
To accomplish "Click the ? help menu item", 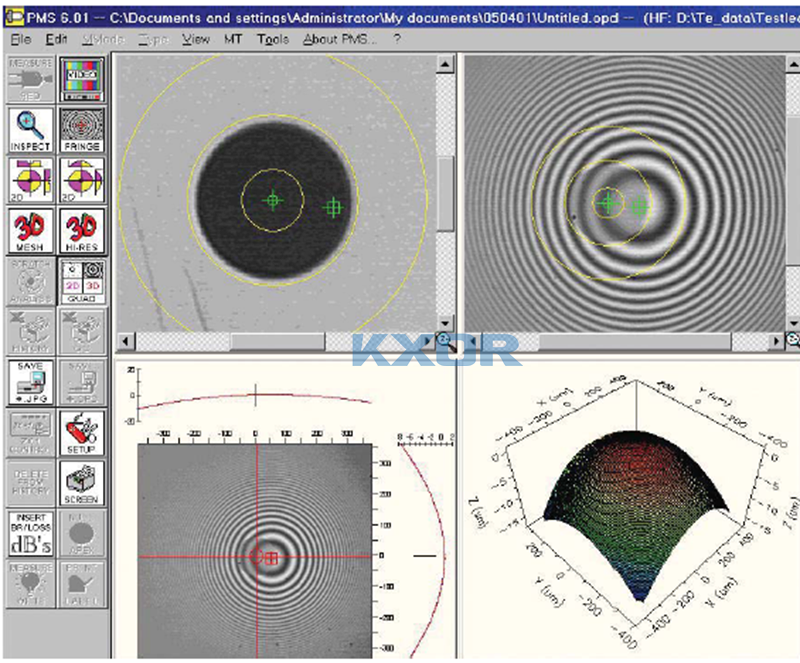I will tap(397, 39).
